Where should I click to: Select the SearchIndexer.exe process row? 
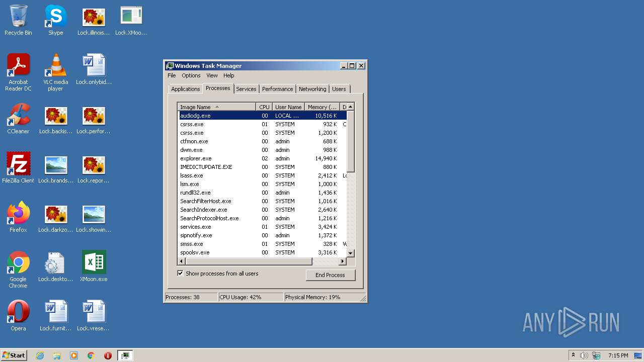click(262, 210)
